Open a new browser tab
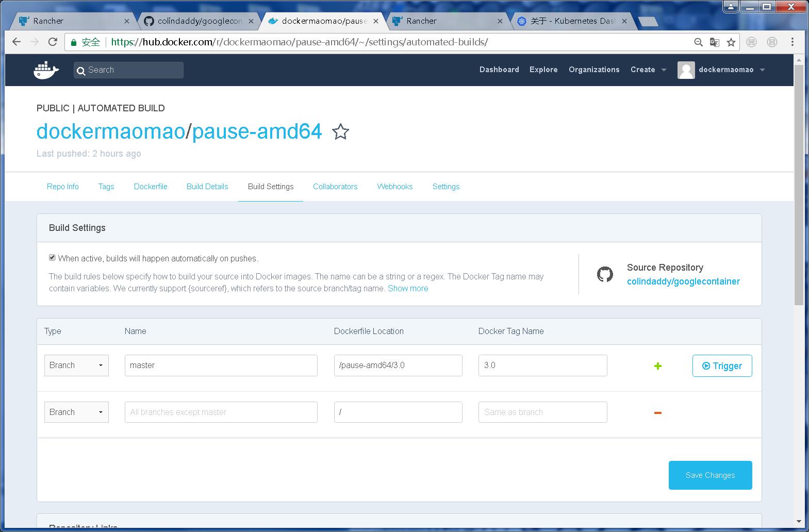Viewport: 809px width, 532px height. [x=648, y=21]
